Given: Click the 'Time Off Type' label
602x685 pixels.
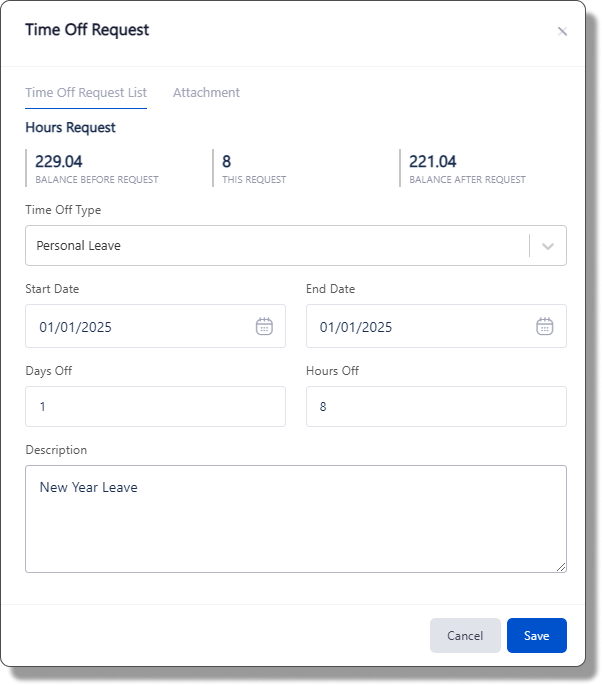Looking at the screenshot, I should [63, 210].
